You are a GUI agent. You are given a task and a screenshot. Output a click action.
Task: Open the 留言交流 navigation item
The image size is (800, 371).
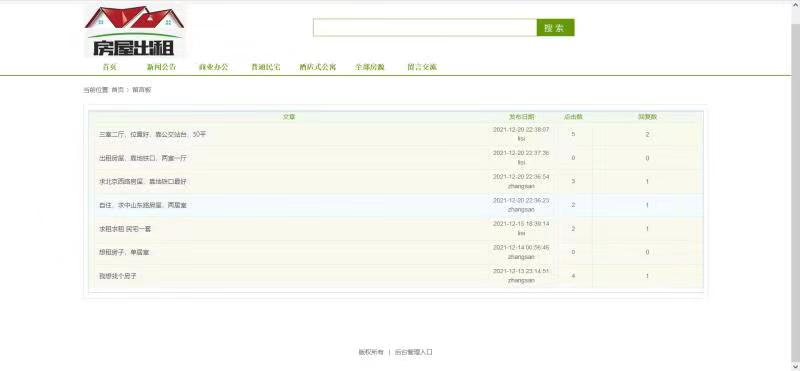pyautogui.click(x=421, y=67)
